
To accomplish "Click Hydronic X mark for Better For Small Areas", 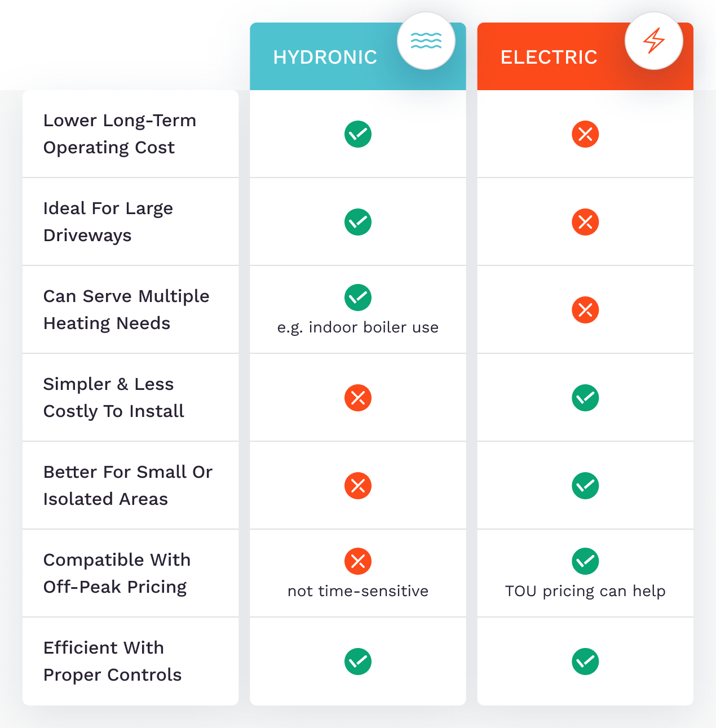I will click(358, 486).
